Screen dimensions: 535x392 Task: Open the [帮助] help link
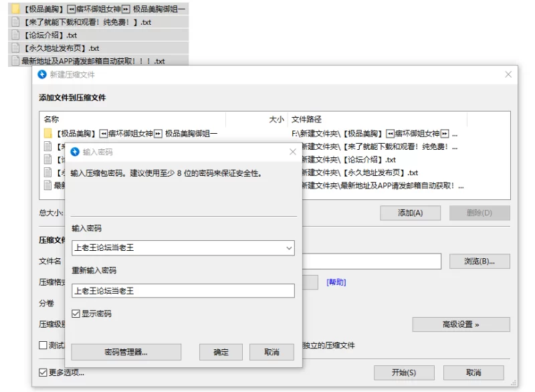(x=336, y=282)
